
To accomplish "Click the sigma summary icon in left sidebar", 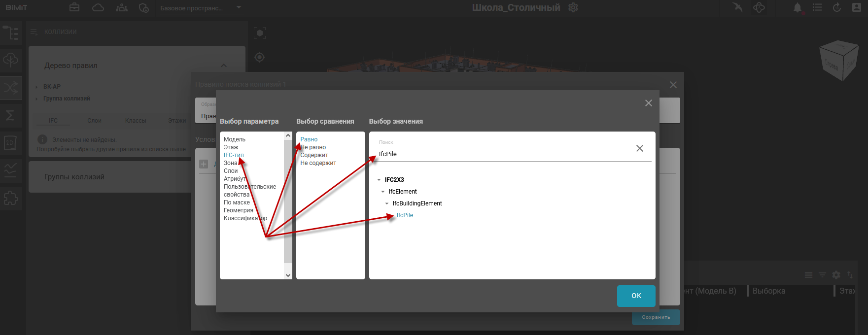I will 10,115.
